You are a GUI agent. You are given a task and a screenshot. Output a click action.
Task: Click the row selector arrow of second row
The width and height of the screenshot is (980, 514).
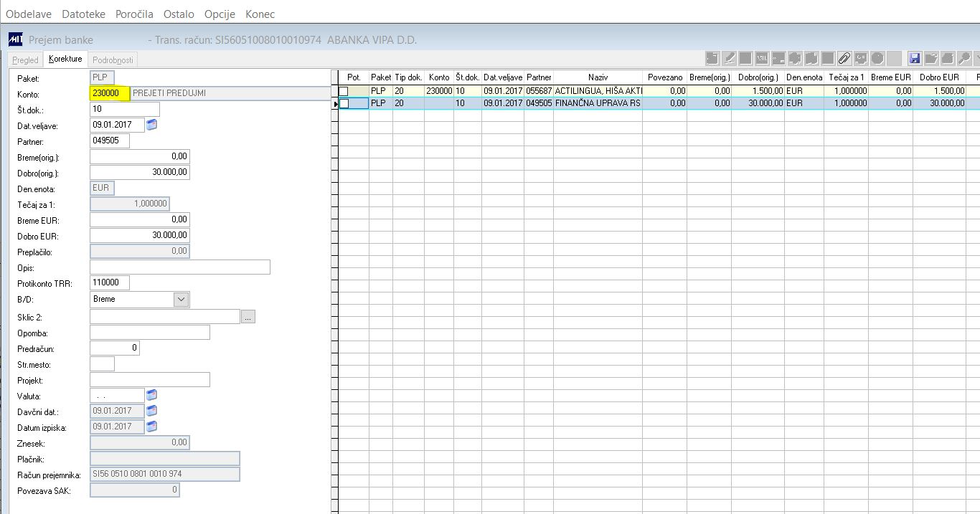pyautogui.click(x=335, y=104)
